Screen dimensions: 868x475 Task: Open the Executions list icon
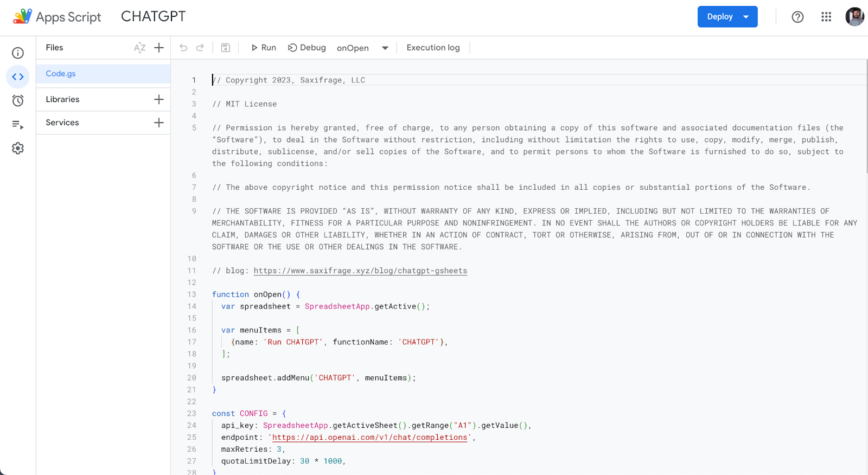pyautogui.click(x=18, y=125)
